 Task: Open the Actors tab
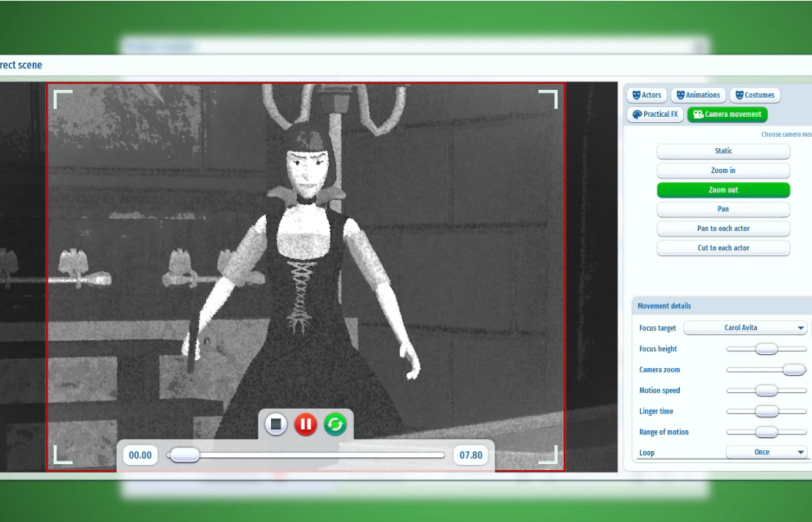point(647,95)
